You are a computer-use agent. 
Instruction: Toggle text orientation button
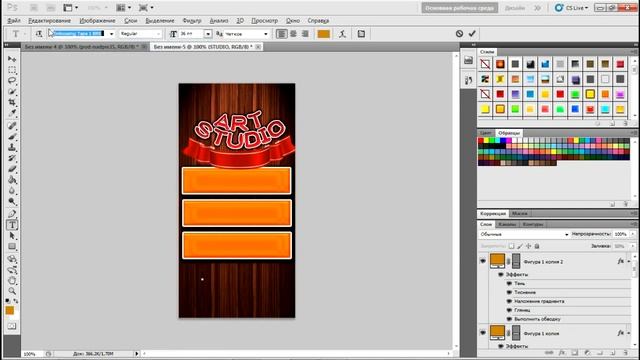click(38, 34)
